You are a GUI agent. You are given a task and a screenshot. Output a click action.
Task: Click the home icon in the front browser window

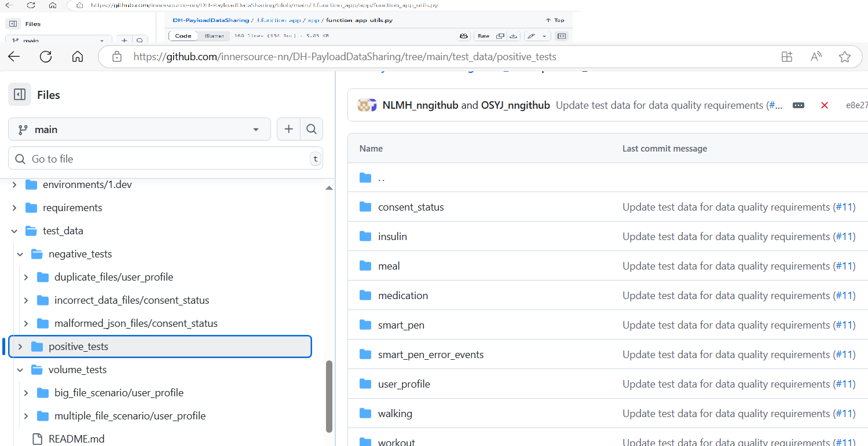(x=78, y=56)
